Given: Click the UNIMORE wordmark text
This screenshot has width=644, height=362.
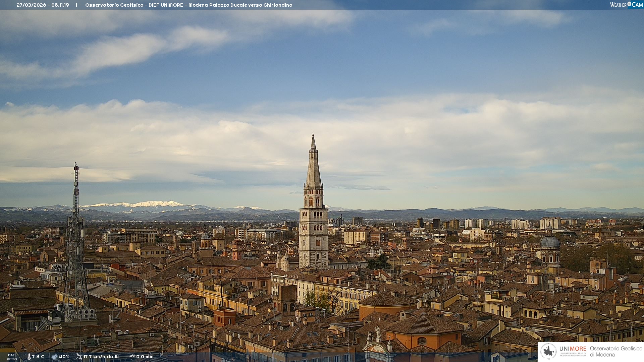Looking at the screenshot, I should [573, 349].
